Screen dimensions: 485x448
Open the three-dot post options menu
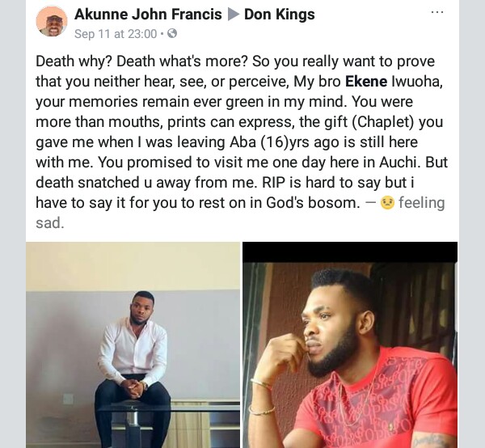click(437, 13)
